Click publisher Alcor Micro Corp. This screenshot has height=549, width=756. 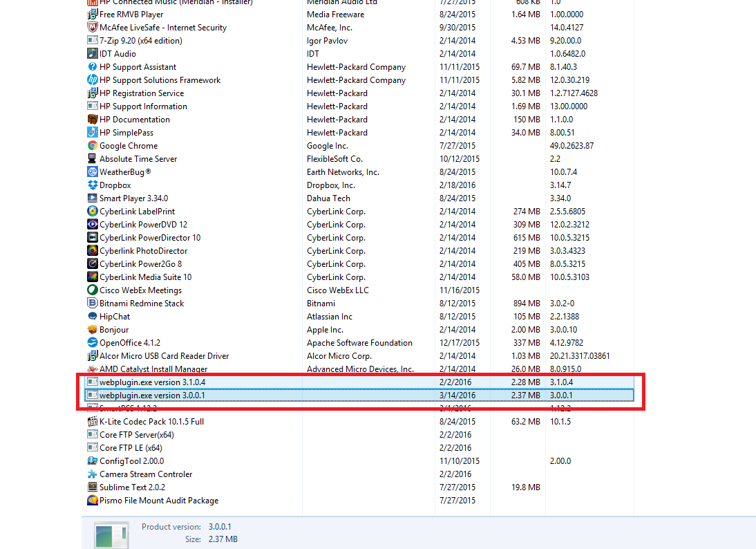(x=339, y=356)
